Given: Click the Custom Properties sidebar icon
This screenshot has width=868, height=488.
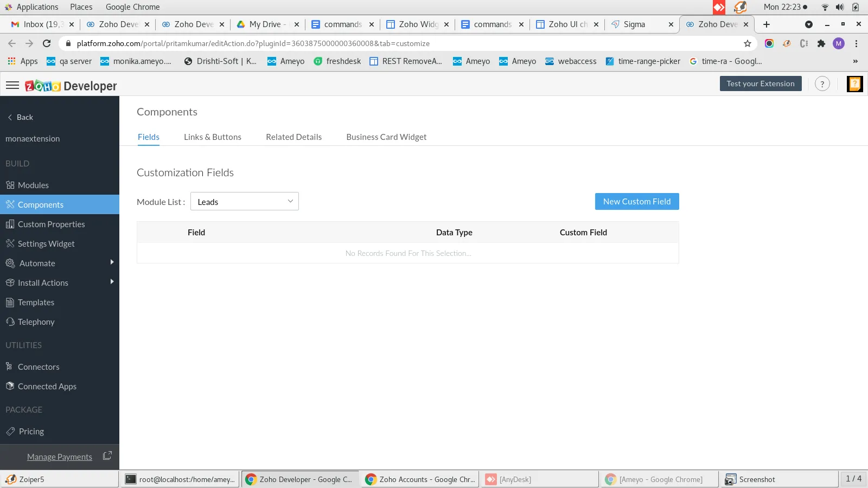Looking at the screenshot, I should (x=10, y=224).
